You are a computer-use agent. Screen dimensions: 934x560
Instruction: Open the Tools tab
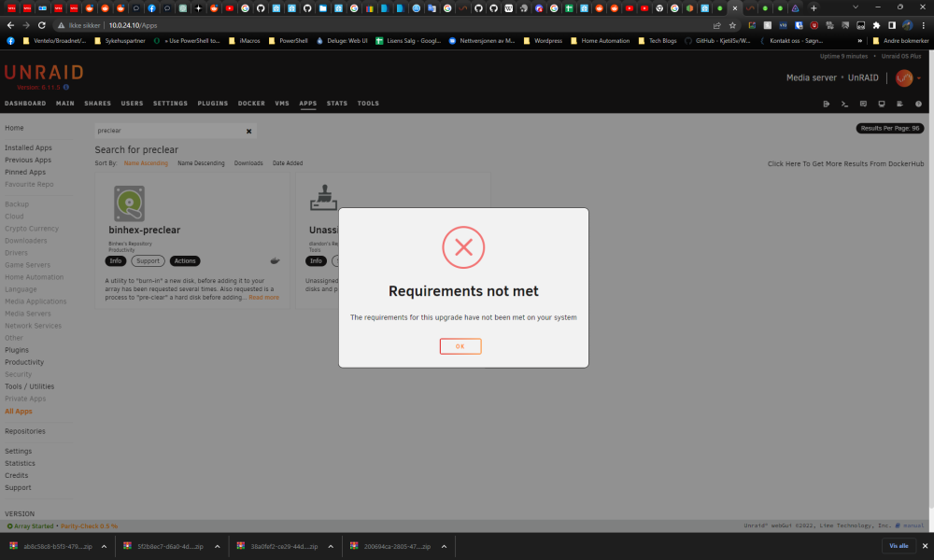(368, 104)
